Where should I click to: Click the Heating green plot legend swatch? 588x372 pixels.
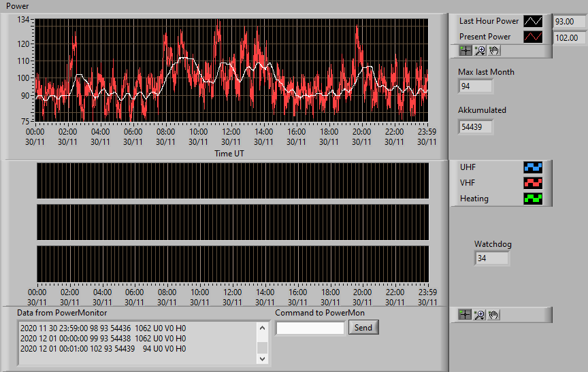pyautogui.click(x=533, y=199)
